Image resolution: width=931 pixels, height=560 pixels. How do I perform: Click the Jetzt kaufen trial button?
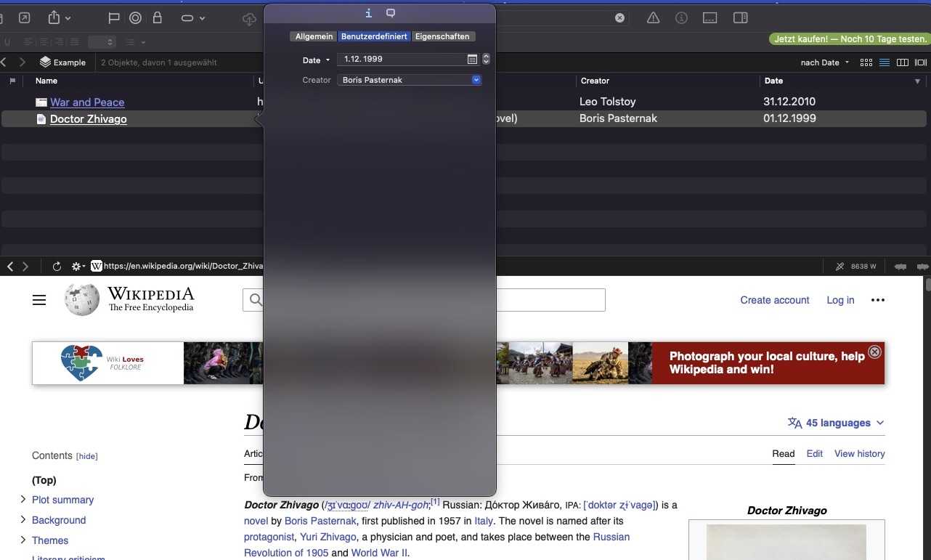tap(850, 39)
